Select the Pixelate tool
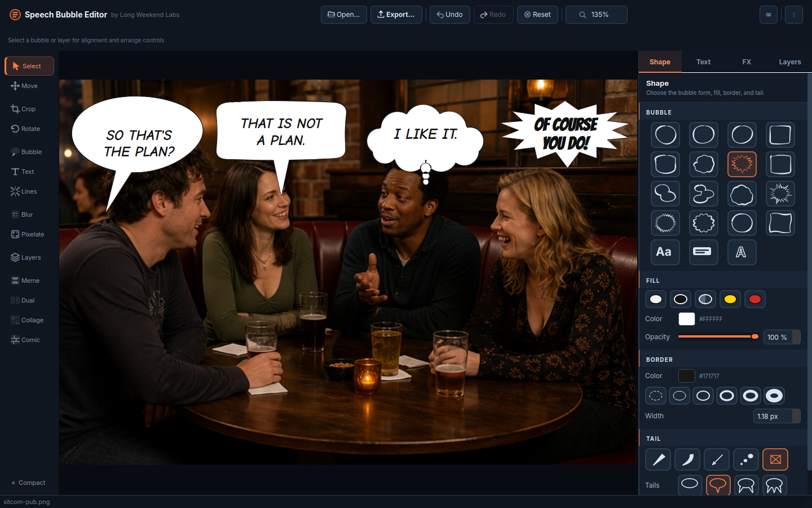812x508 pixels. [29, 234]
